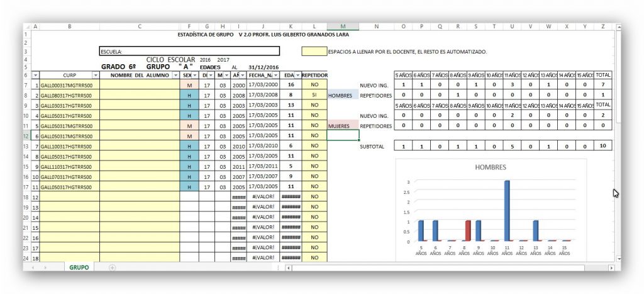The width and height of the screenshot is (644, 294).
Task: Click the select-all corner triangle
Action: 26,26
